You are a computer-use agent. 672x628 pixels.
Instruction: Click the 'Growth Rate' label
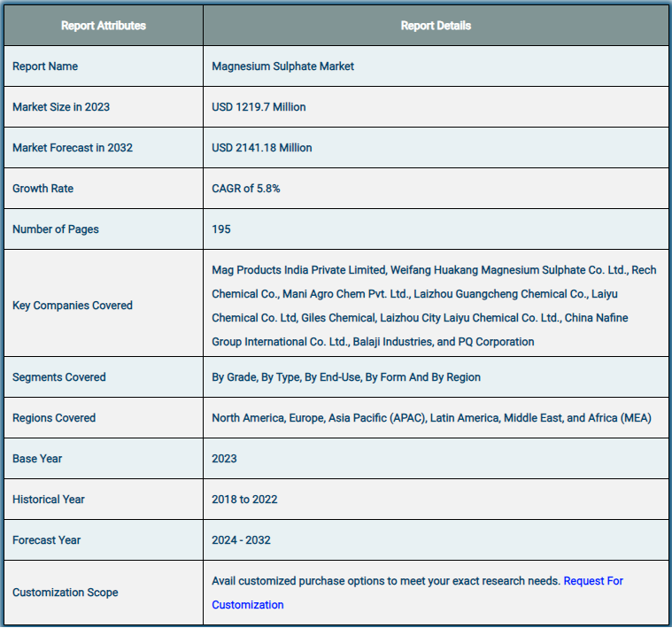(x=42, y=189)
